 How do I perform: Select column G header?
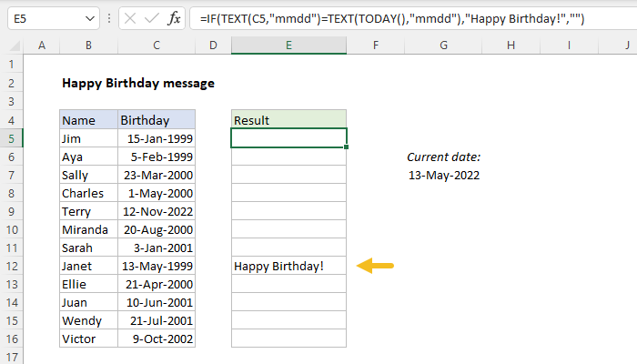point(443,45)
